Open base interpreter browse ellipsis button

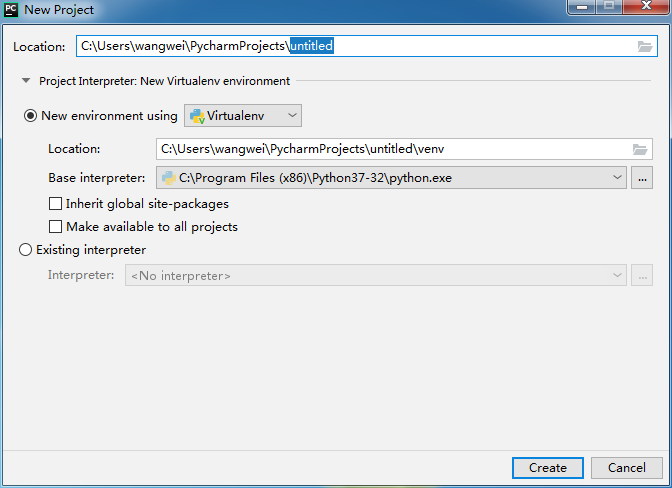tap(642, 178)
